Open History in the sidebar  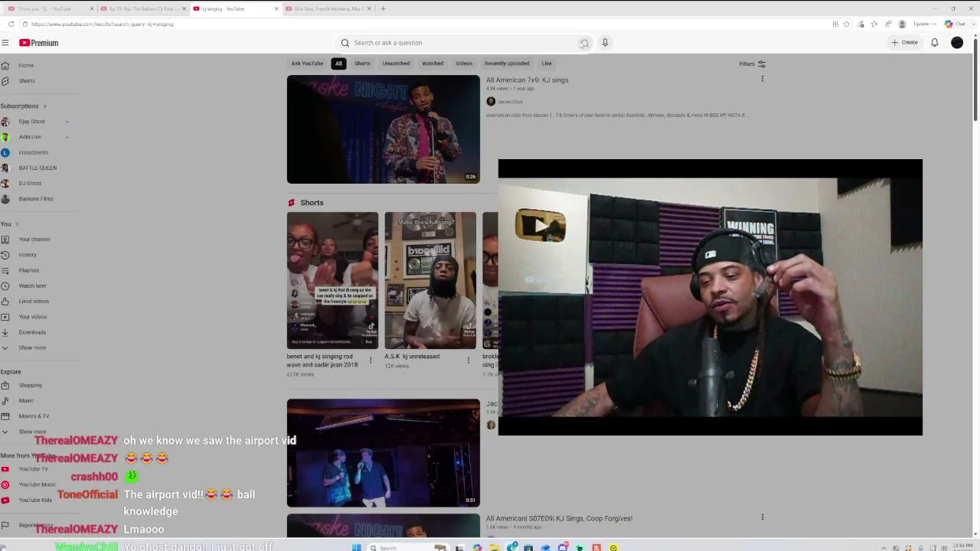[28, 255]
